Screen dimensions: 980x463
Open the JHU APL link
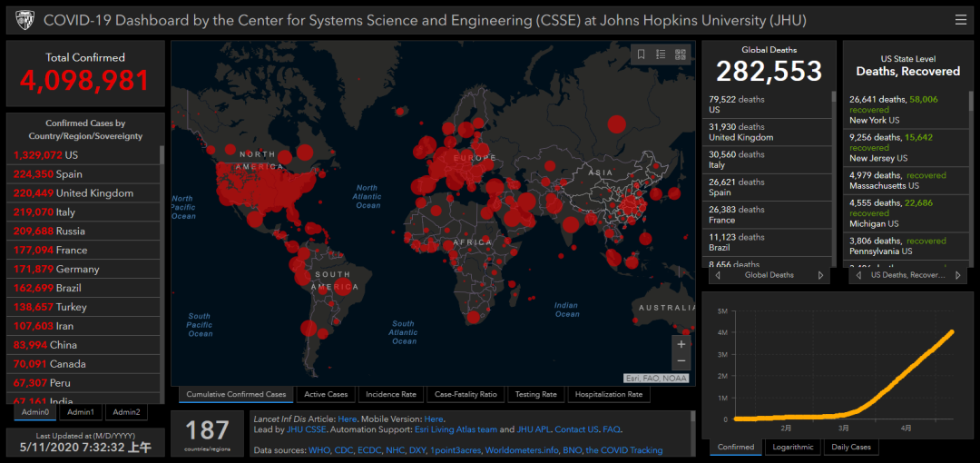(x=533, y=429)
